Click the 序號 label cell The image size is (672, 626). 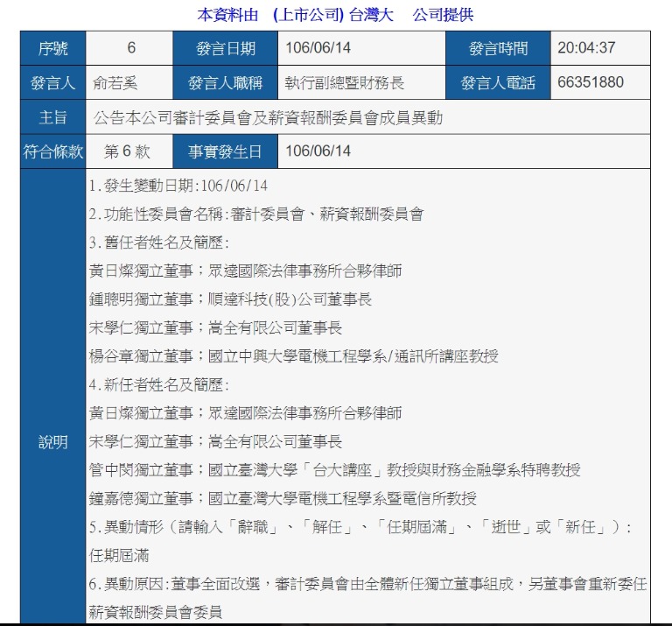coord(52,48)
